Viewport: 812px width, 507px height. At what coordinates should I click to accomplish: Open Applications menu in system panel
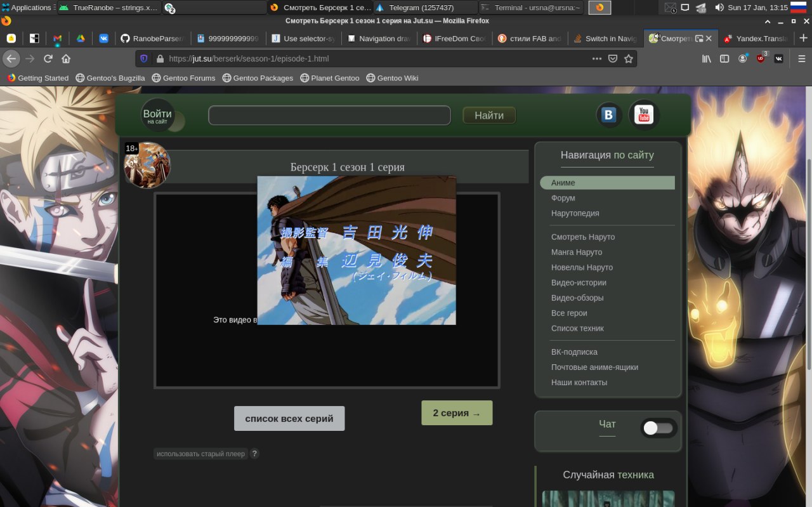pos(27,8)
